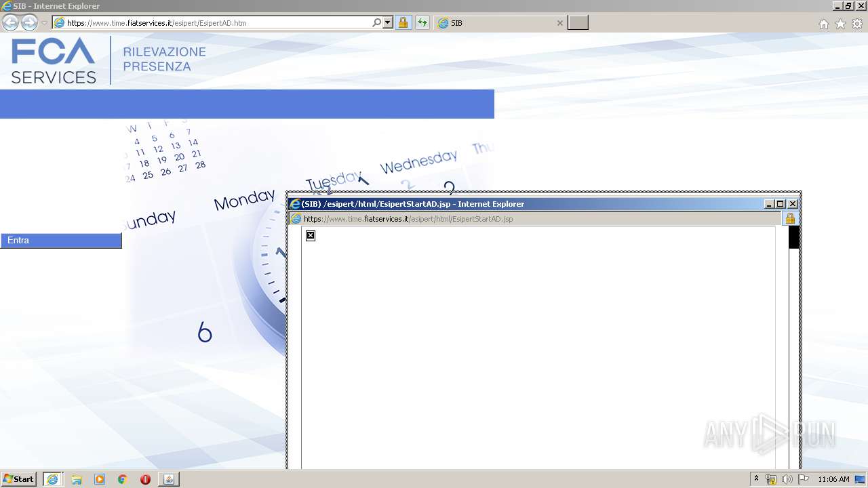
Task: Click the FCA Services logo
Action: pos(54,60)
